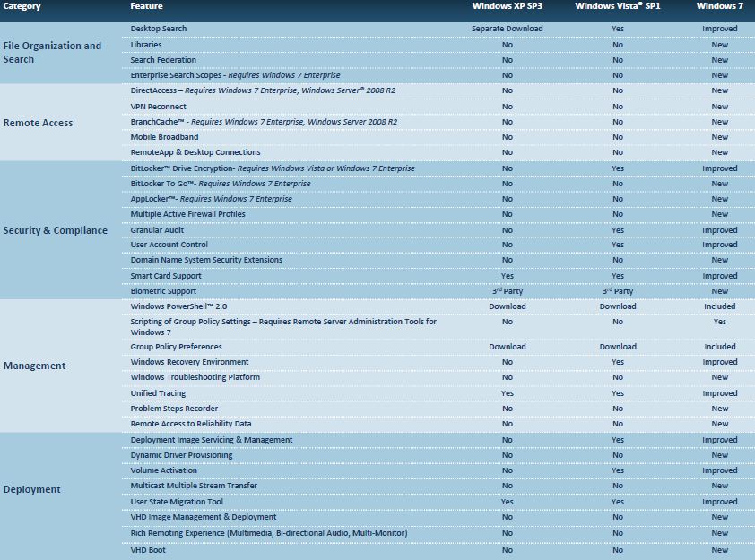Select the BitLocker To Go feature

pyautogui.click(x=221, y=184)
